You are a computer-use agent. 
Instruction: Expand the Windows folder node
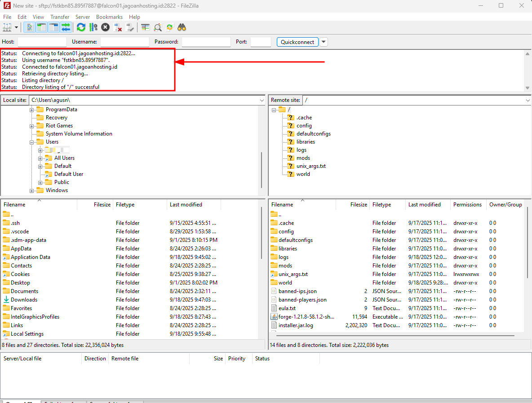pyautogui.click(x=31, y=191)
